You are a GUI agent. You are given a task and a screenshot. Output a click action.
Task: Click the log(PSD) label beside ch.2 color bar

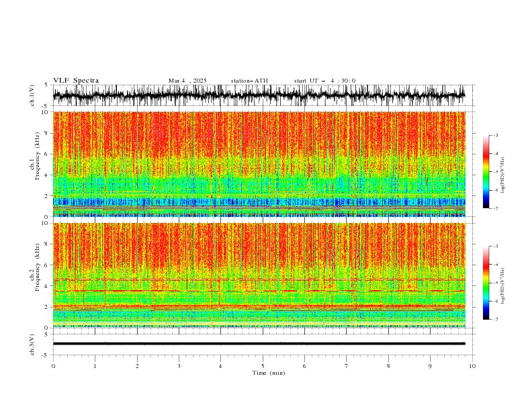pyautogui.click(x=503, y=285)
